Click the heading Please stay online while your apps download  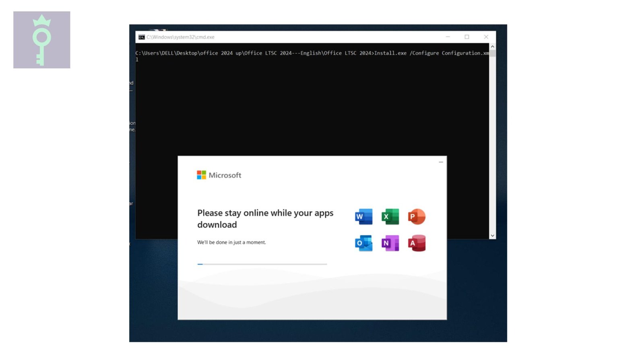point(265,218)
